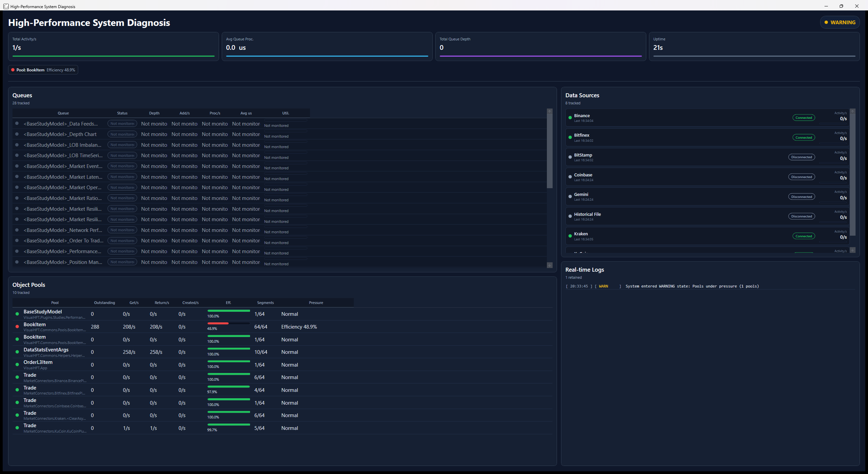Click the 99.7% efficiency bar of KuCoin Trade
Screen dimensions: 868x474
(x=228, y=425)
